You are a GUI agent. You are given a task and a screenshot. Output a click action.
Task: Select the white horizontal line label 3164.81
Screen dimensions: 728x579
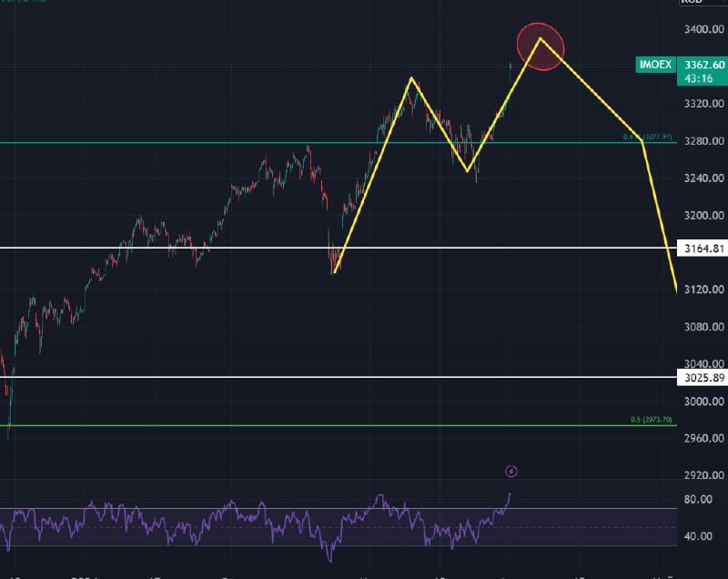(x=703, y=249)
